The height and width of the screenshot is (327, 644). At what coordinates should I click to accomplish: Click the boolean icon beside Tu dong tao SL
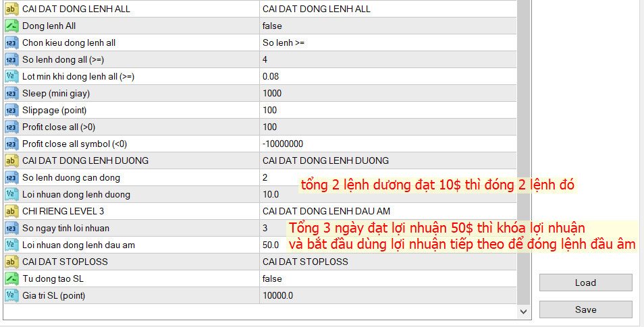(x=11, y=278)
